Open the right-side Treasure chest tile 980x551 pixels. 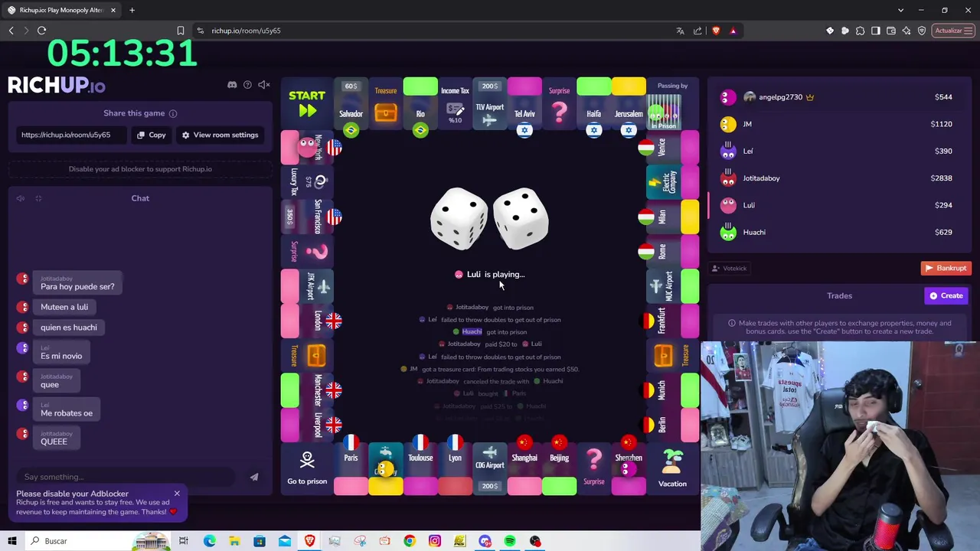(x=671, y=355)
